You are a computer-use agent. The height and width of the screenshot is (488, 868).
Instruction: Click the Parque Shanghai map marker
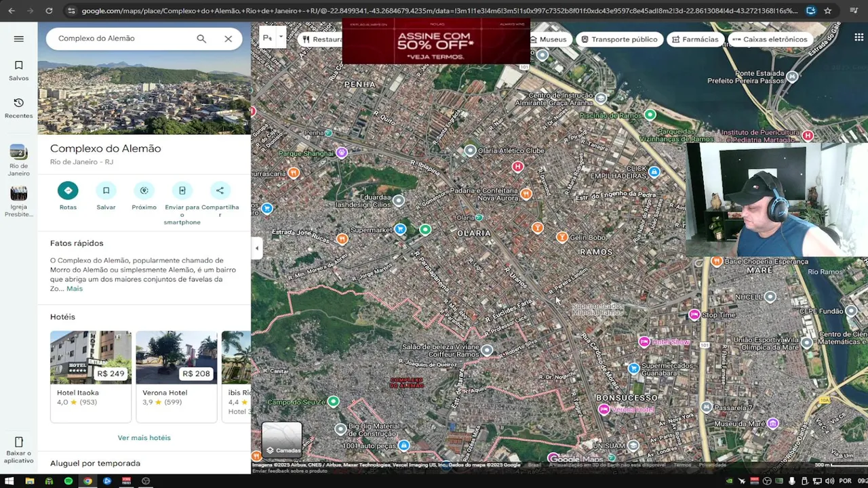(342, 152)
